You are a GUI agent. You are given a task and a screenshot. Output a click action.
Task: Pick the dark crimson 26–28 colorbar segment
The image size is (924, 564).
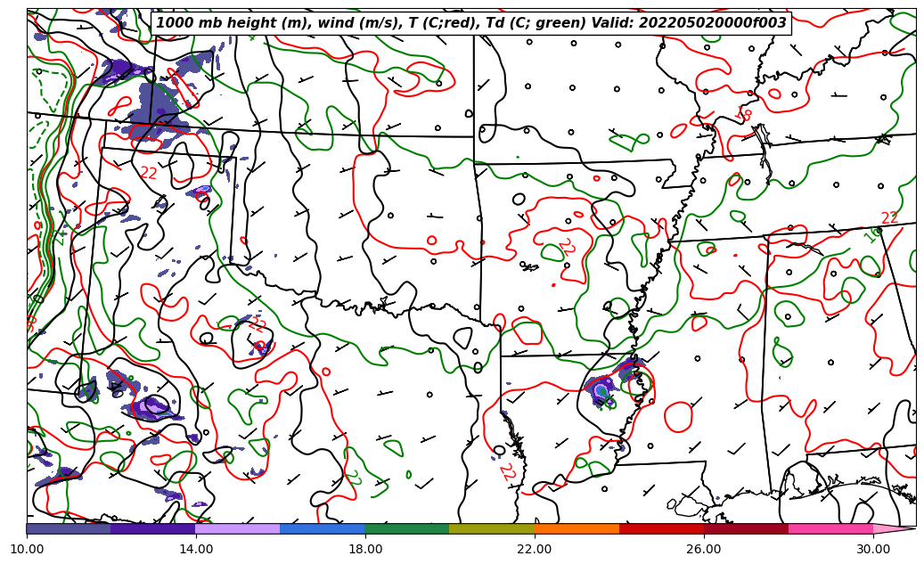(746, 528)
